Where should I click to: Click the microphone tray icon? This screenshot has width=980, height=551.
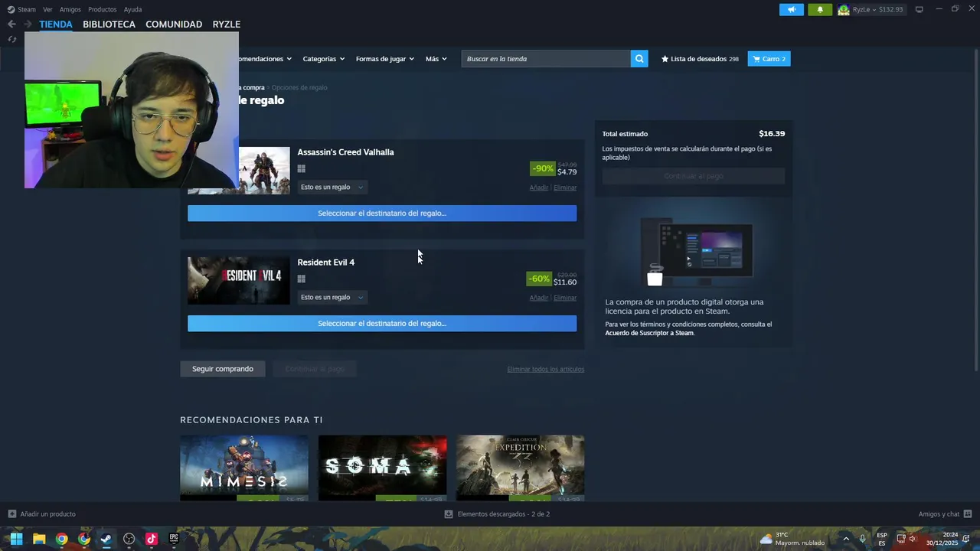(863, 539)
